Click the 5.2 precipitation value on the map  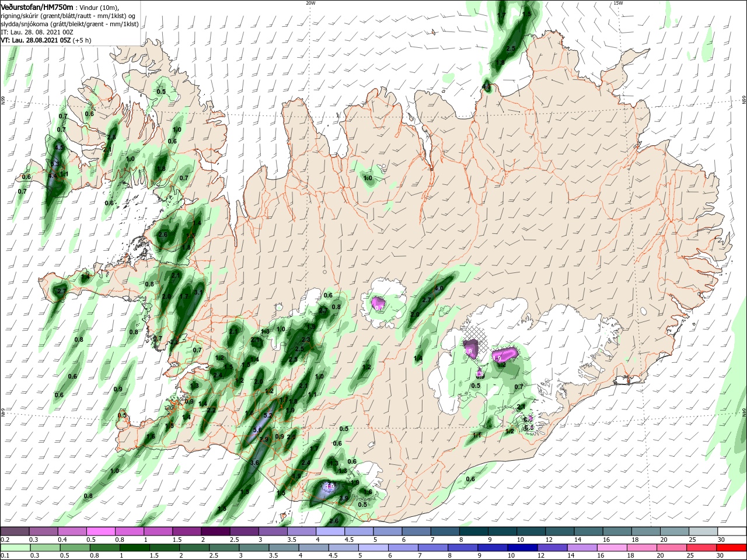click(268, 415)
